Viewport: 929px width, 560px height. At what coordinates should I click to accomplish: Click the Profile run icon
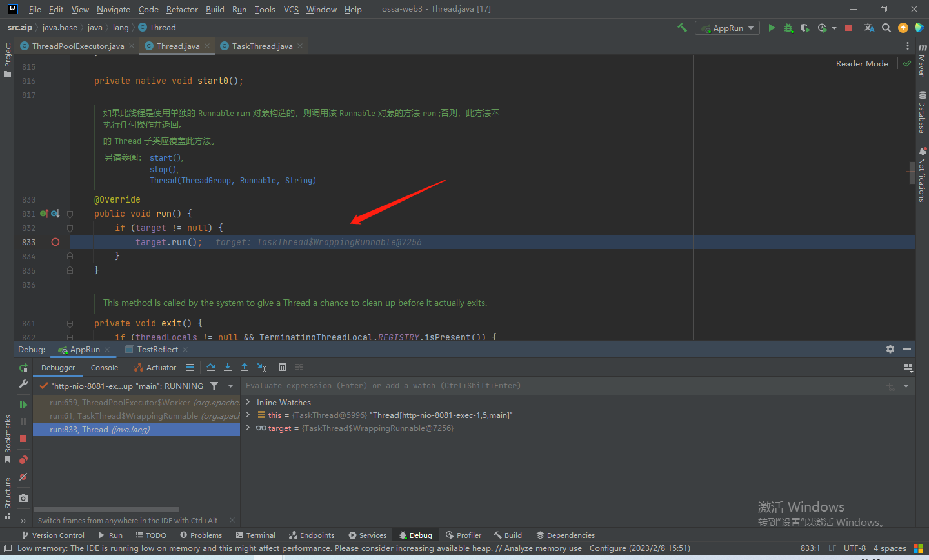pos(822,28)
